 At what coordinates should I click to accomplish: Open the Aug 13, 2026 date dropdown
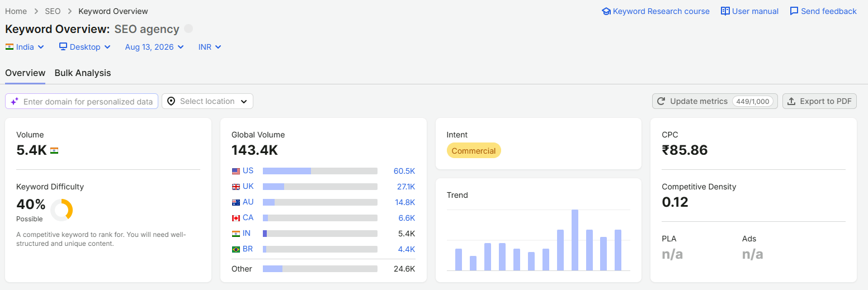(x=154, y=47)
